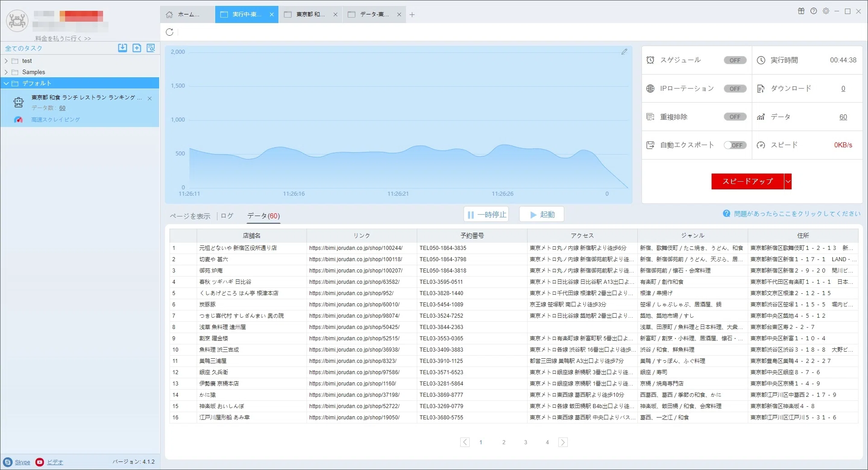The height and width of the screenshot is (470, 868).
Task: Click the data chart icon
Action: pyautogui.click(x=761, y=117)
